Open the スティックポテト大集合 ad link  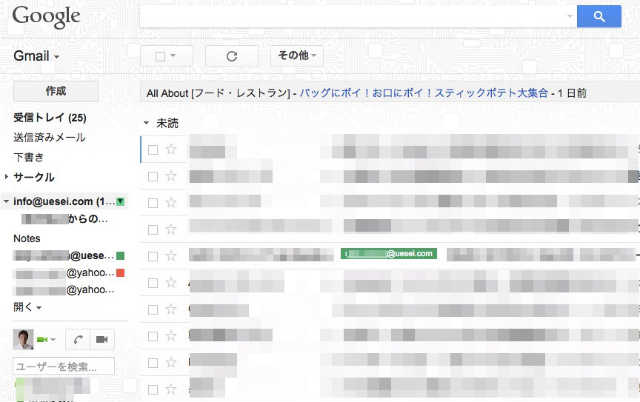(x=424, y=93)
